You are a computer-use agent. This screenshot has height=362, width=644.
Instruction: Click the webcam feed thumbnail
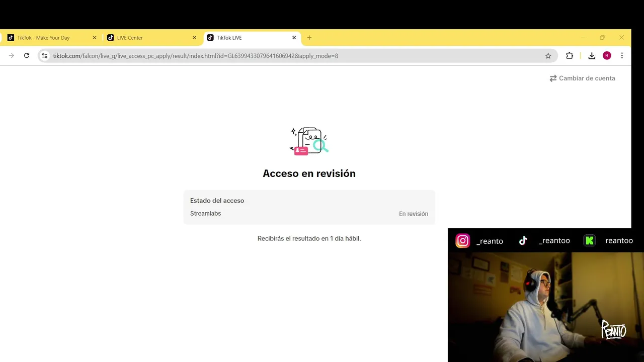click(x=546, y=307)
